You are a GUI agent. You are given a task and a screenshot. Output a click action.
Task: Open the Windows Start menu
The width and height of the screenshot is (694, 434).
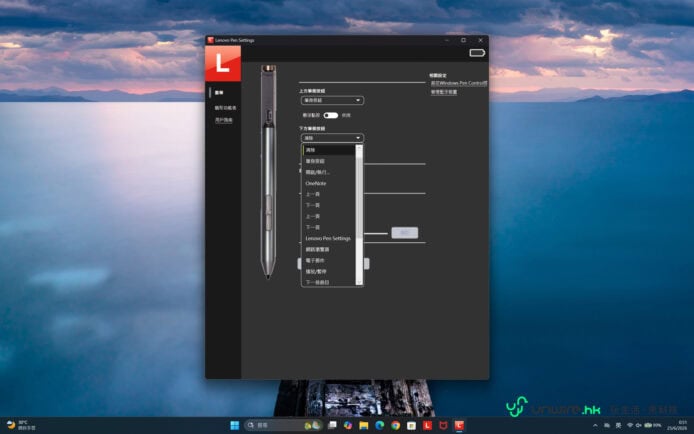pos(235,425)
